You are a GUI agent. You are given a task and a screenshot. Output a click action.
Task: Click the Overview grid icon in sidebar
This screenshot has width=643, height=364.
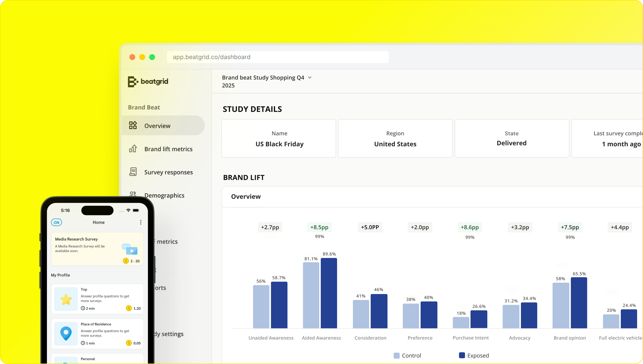(x=133, y=125)
